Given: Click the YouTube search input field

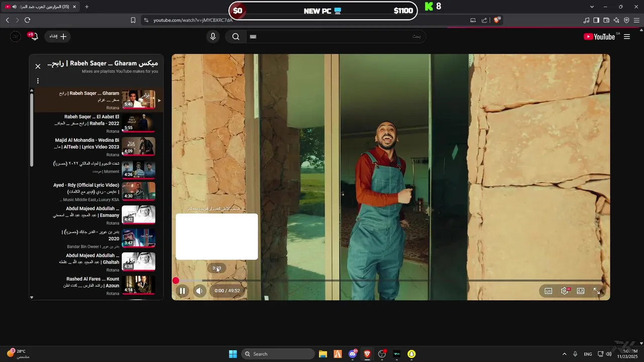Looking at the screenshot, I should point(336,36).
